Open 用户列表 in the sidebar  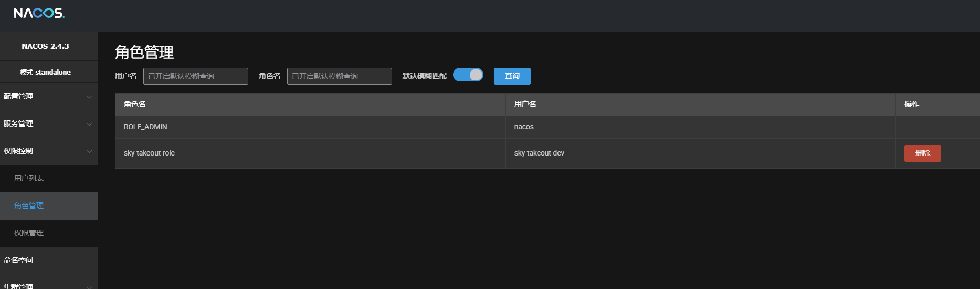(x=29, y=178)
